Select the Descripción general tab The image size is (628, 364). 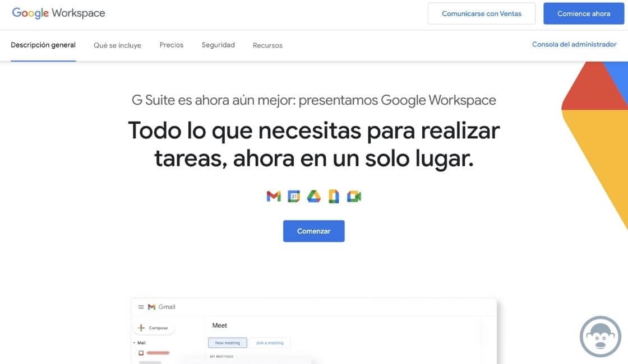pos(43,45)
